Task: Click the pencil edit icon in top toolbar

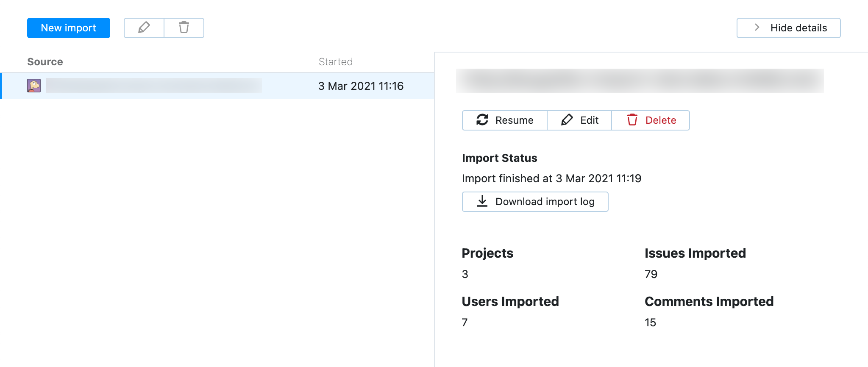Action: [144, 28]
